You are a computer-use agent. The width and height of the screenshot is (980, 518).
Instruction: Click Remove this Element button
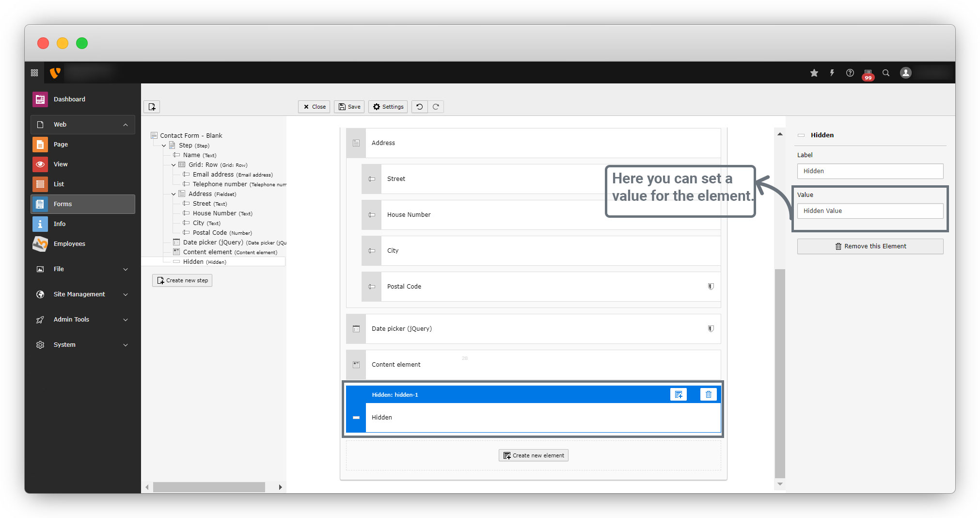click(870, 246)
